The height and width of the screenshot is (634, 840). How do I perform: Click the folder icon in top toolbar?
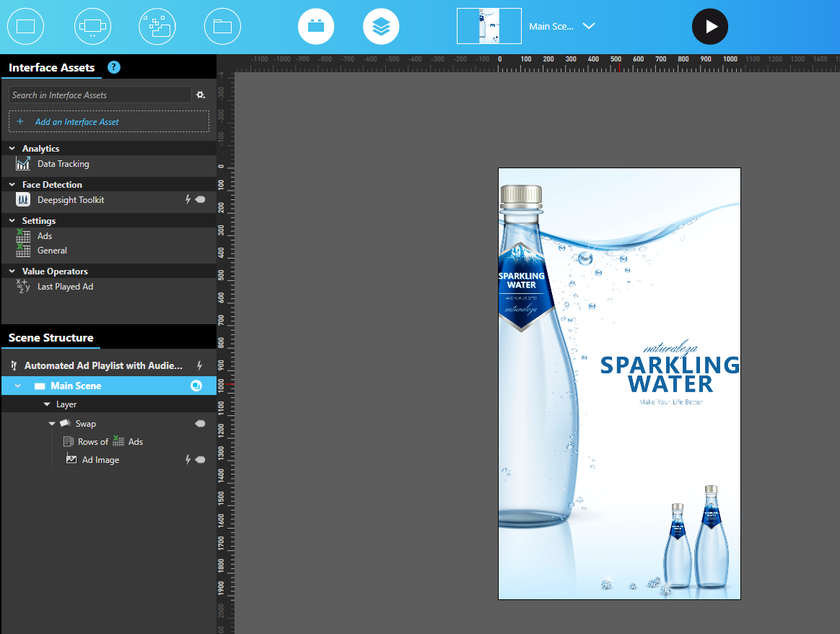pyautogui.click(x=222, y=27)
